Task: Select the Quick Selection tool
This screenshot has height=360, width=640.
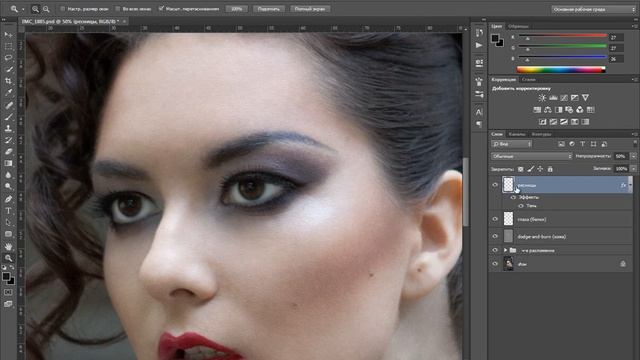Action: coord(8,70)
